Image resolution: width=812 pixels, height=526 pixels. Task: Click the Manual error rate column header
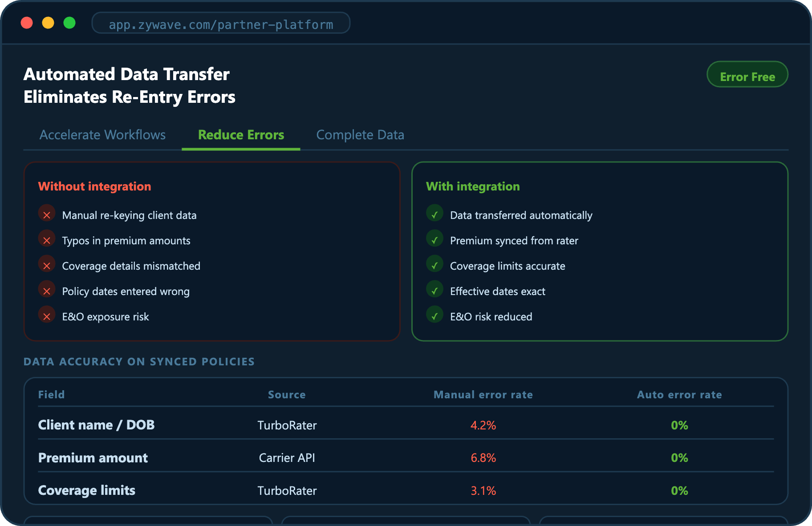click(x=483, y=395)
